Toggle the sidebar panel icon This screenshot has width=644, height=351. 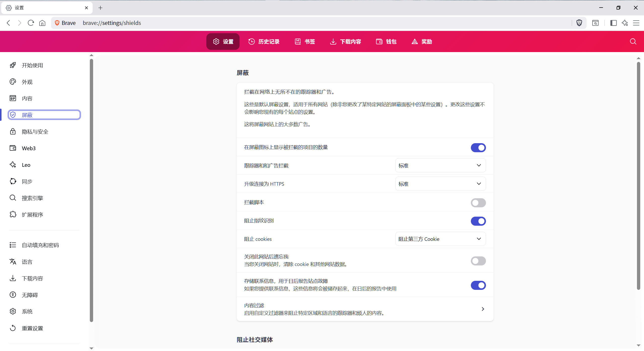pyautogui.click(x=613, y=23)
